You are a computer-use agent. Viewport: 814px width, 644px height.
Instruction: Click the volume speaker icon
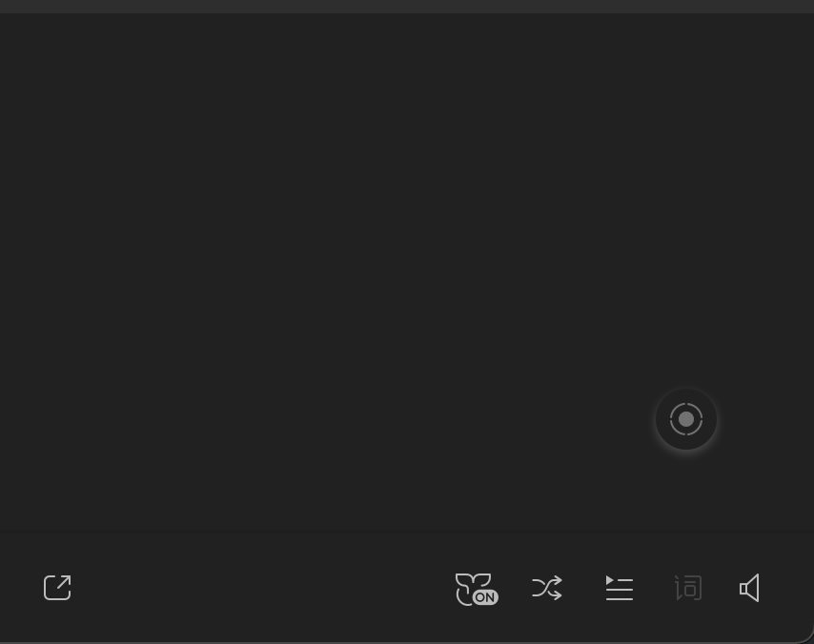pyautogui.click(x=750, y=588)
